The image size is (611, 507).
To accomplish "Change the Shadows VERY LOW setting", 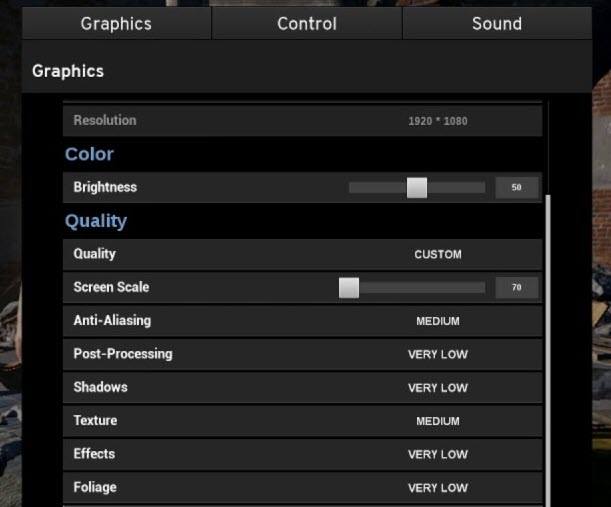I will coord(437,388).
